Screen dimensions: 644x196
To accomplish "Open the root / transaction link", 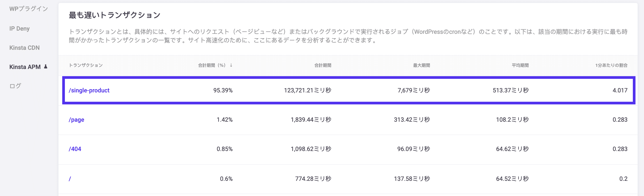I will point(70,179).
